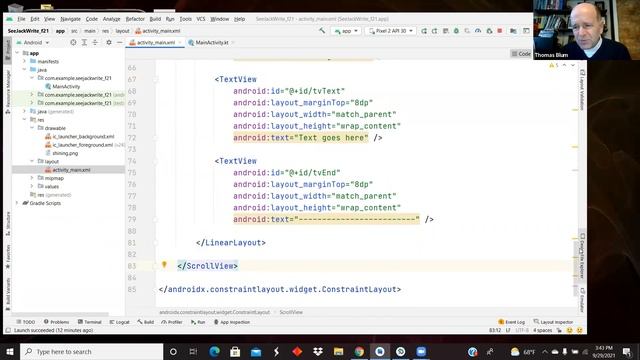This screenshot has width=640, height=360.
Task: Collapse the java folder
Action: [24, 70]
